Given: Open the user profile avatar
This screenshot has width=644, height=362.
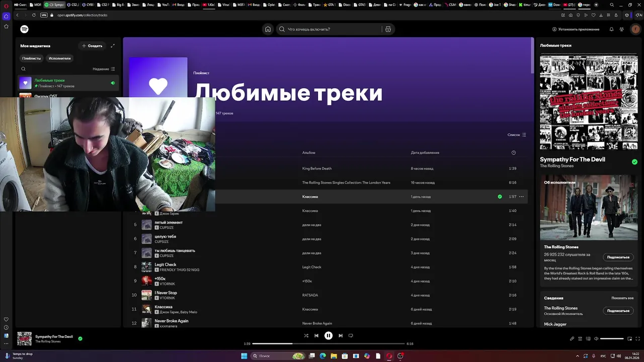Looking at the screenshot, I should click(x=635, y=29).
